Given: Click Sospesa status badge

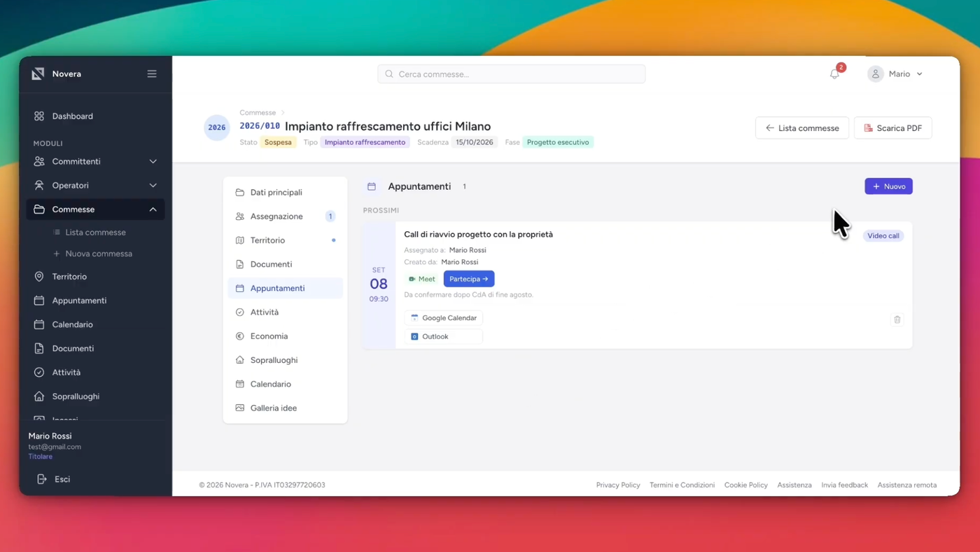Looking at the screenshot, I should 278,142.
